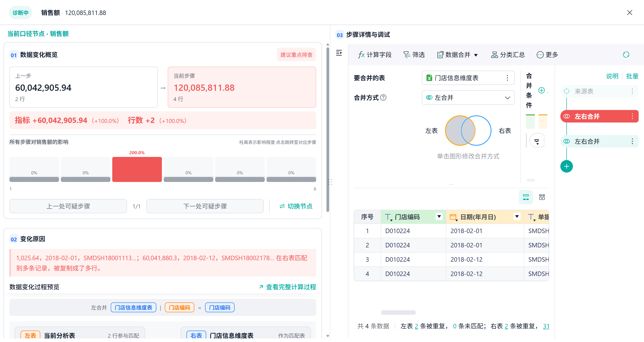Open three-dot menu of second 左右合并 step
This screenshot has width=644, height=342.
click(632, 141)
